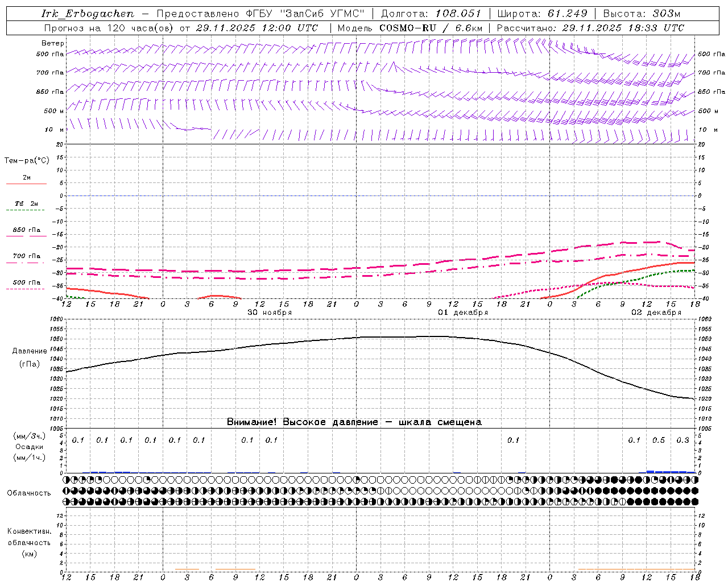Click the 0.3 precipitation value
728x582 pixels.
point(682,440)
